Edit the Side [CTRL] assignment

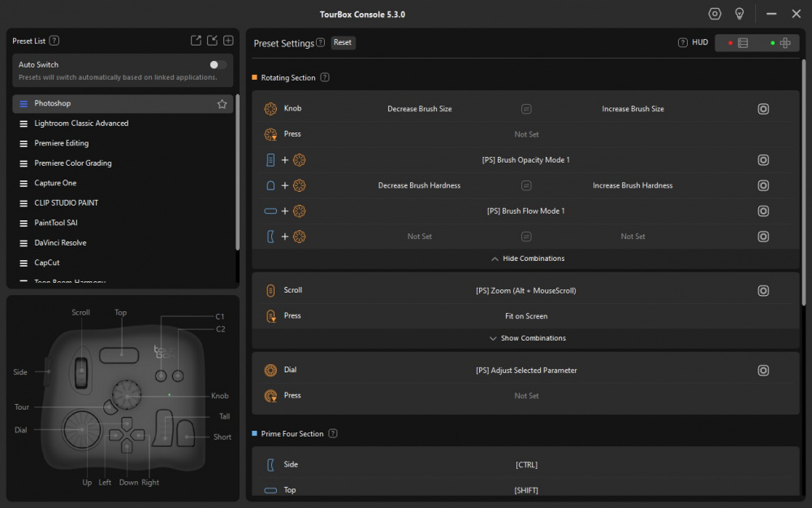[526, 465]
